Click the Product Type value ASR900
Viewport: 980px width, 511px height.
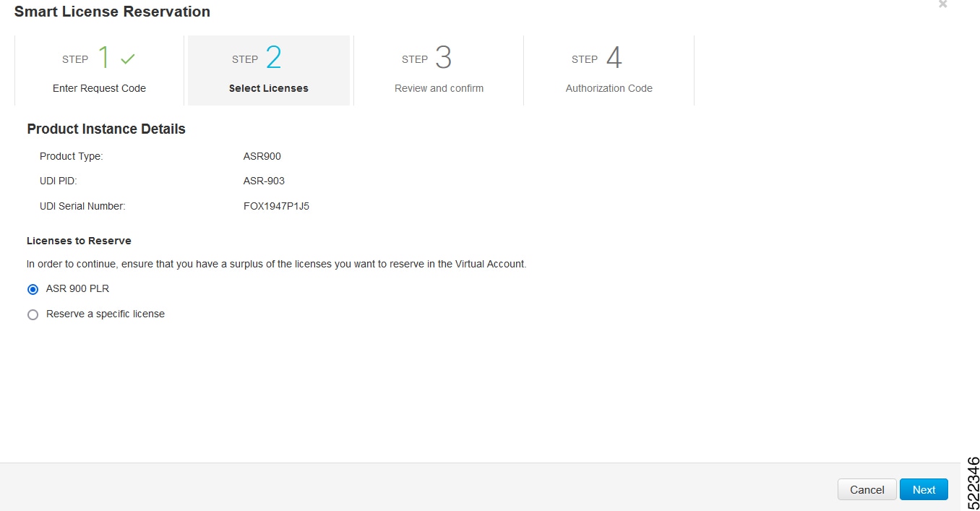[x=262, y=156]
